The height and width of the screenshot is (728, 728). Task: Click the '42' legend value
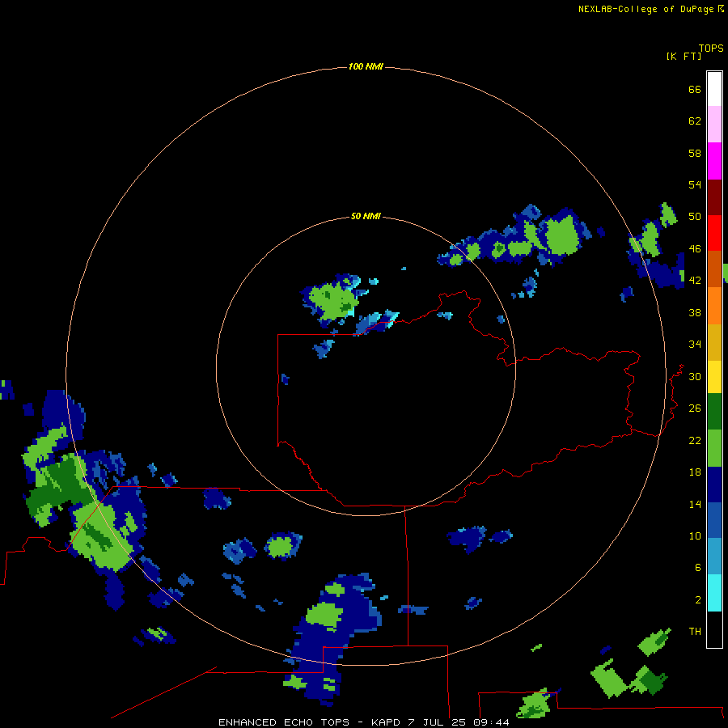(695, 281)
